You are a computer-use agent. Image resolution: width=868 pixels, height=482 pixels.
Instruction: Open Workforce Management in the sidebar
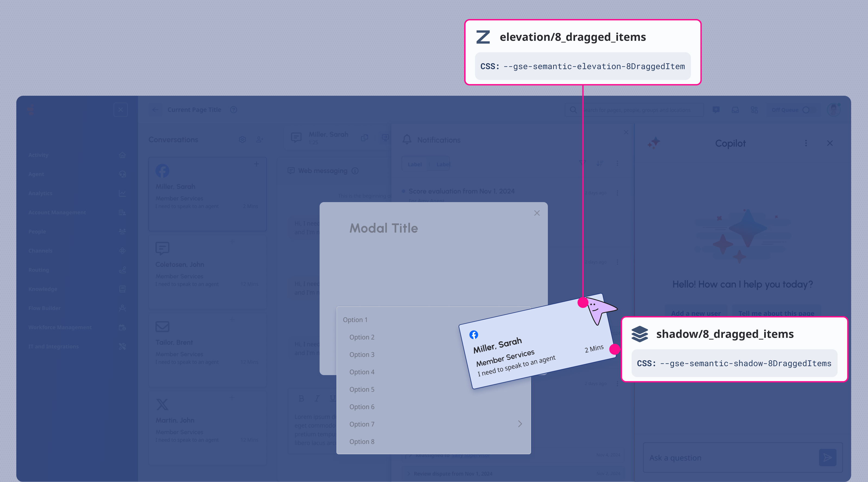[x=77, y=327]
